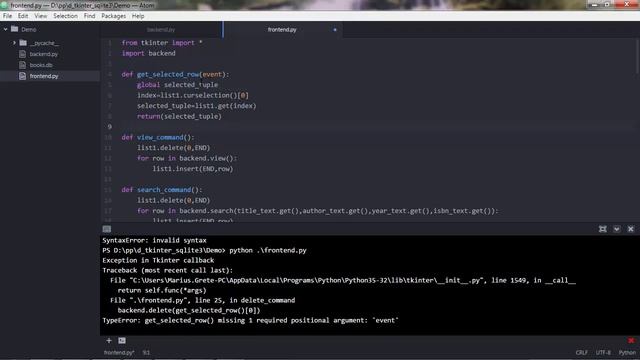The width and height of the screenshot is (640, 360).
Task: Click the Atom app icon in title bar
Action: pyautogui.click(x=4, y=5)
